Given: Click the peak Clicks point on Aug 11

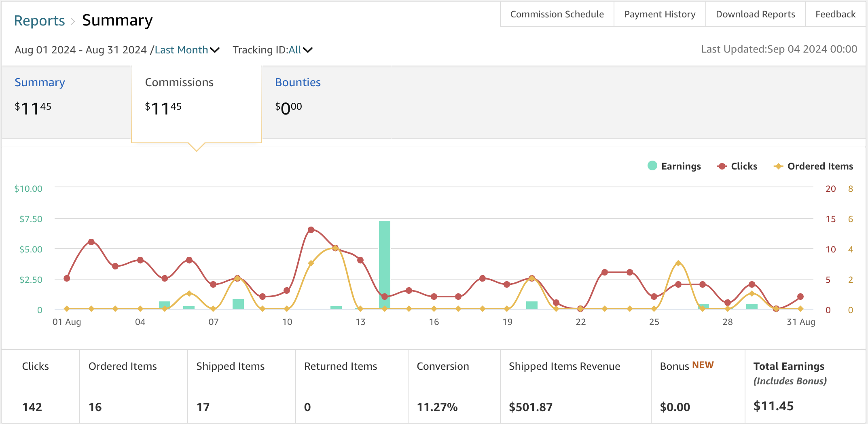Looking at the screenshot, I should coord(311,230).
